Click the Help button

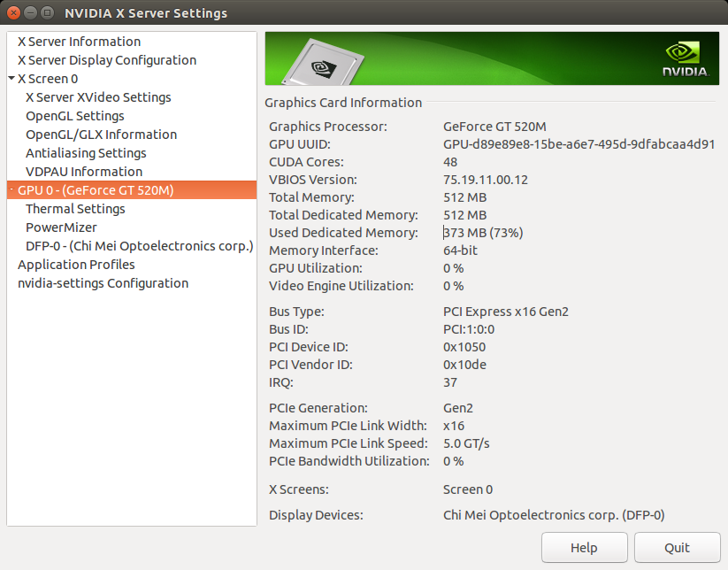[584, 548]
